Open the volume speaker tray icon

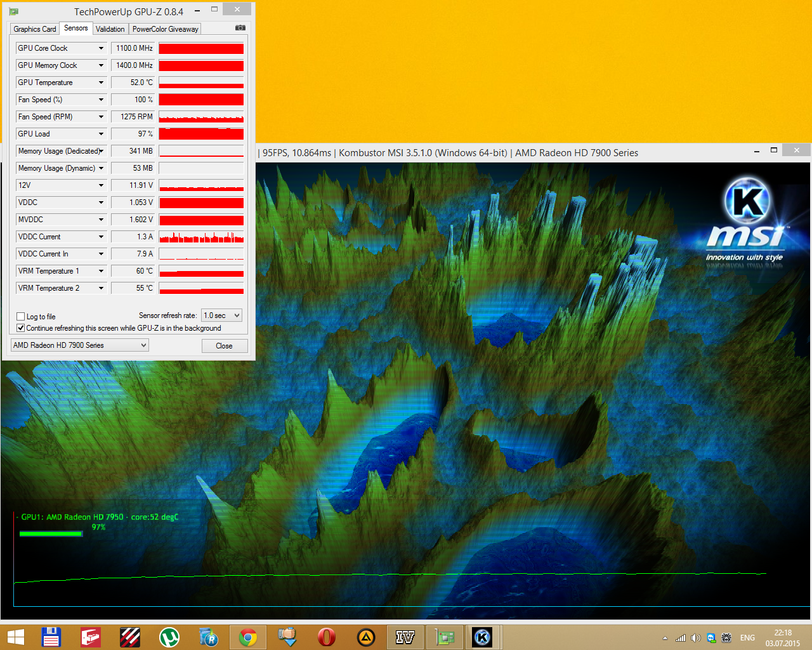click(696, 638)
